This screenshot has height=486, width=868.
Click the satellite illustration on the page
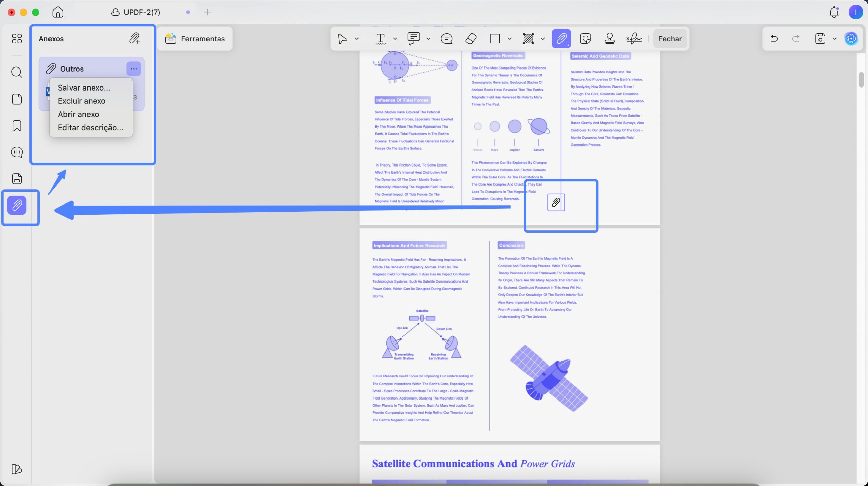pos(549,378)
